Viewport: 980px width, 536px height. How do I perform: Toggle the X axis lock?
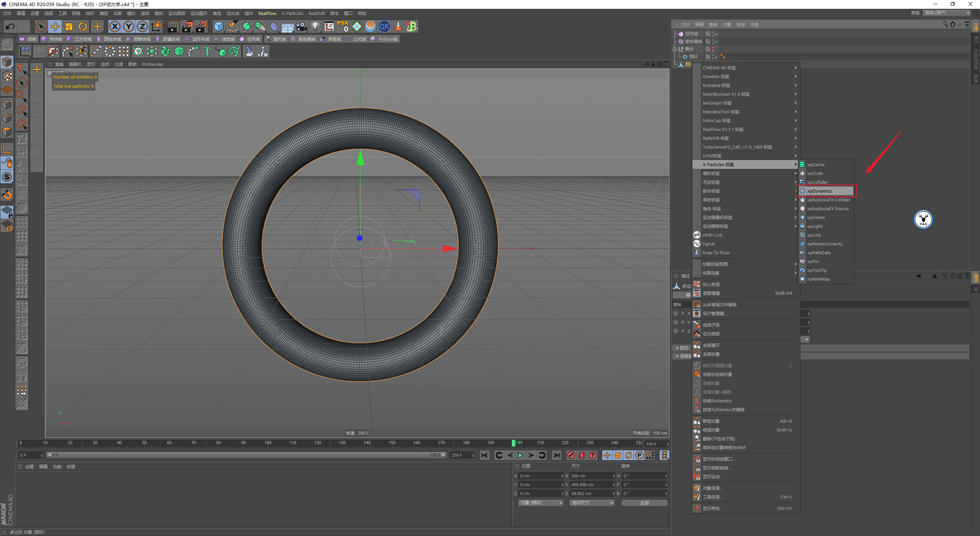pyautogui.click(x=115, y=26)
